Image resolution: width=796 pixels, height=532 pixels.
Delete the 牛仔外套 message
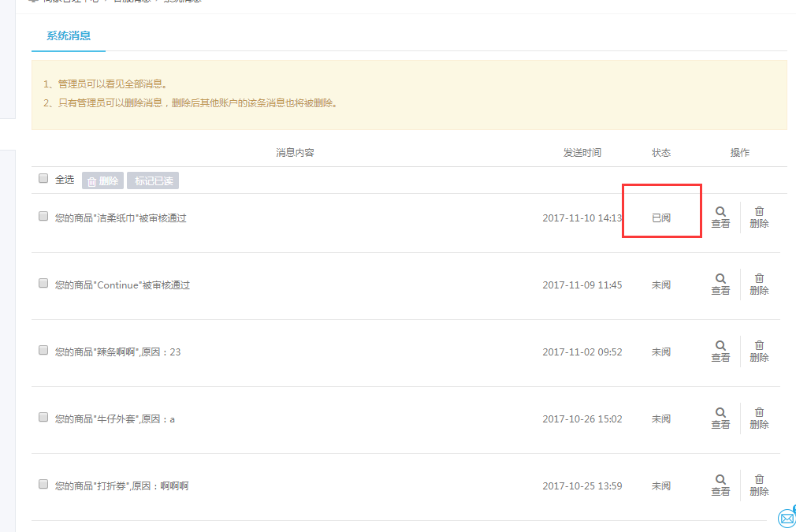coord(759,413)
